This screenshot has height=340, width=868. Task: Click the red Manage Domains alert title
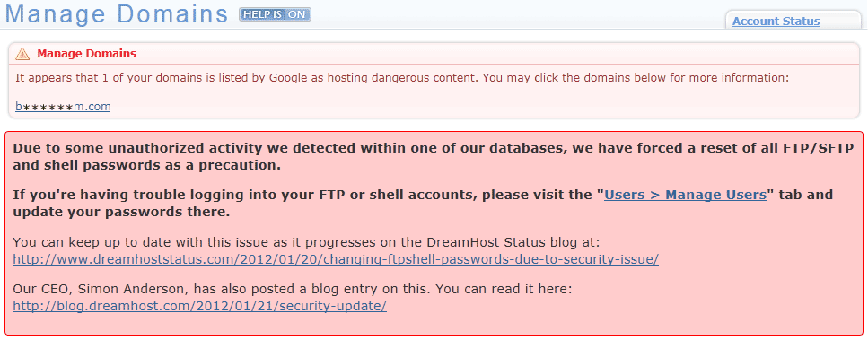(86, 54)
